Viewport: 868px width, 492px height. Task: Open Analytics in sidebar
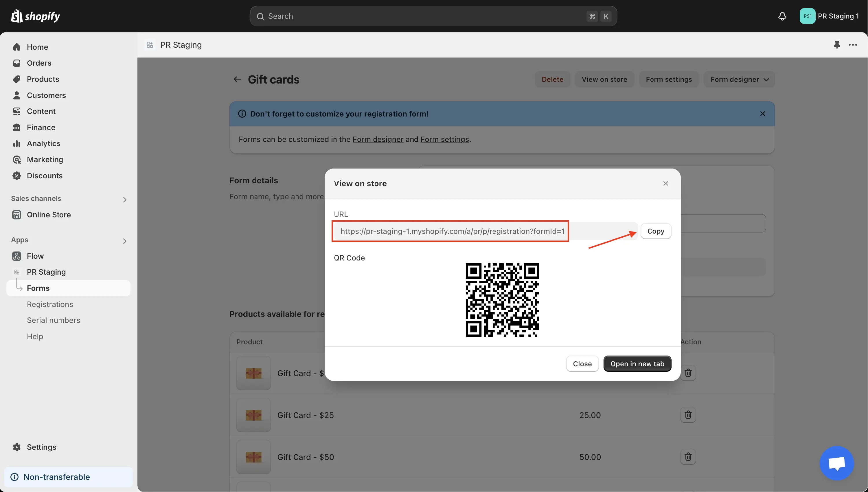click(x=44, y=143)
